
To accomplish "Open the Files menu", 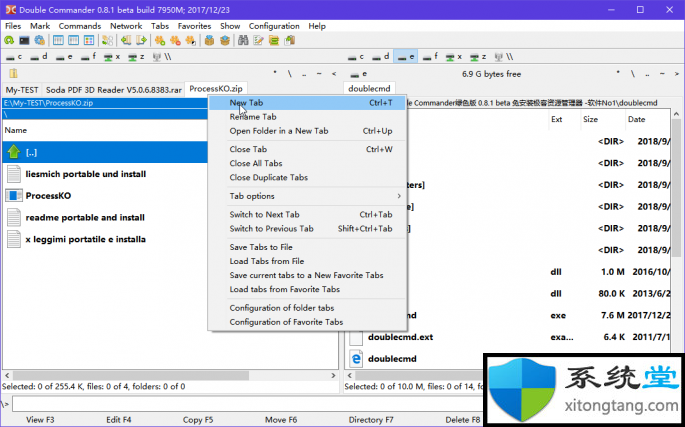I will click(x=13, y=26).
